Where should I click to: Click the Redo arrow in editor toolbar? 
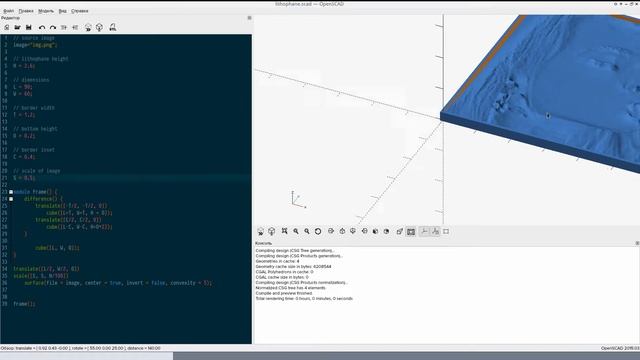53,27
